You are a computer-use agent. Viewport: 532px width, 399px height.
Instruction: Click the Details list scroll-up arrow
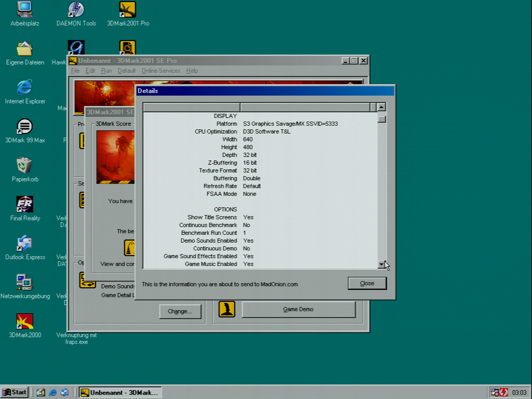[x=382, y=108]
